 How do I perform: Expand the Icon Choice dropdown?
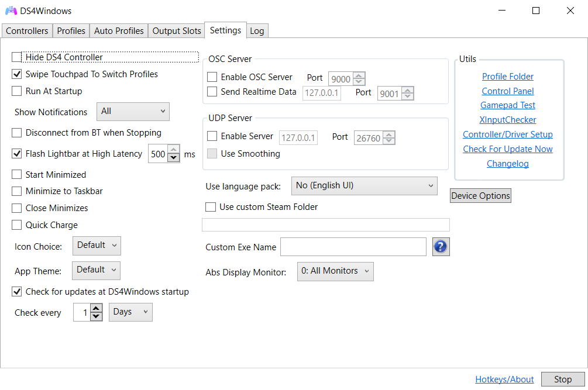97,246
